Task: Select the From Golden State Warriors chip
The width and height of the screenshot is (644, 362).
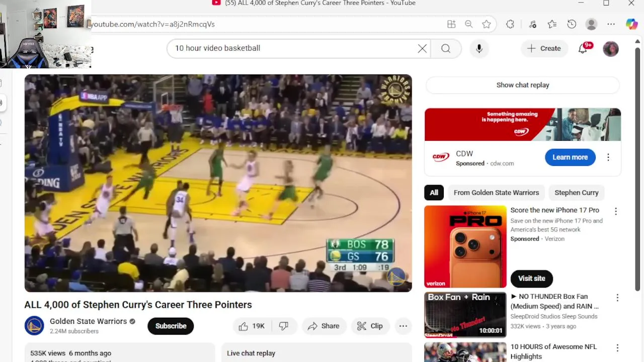Action: pos(496,193)
